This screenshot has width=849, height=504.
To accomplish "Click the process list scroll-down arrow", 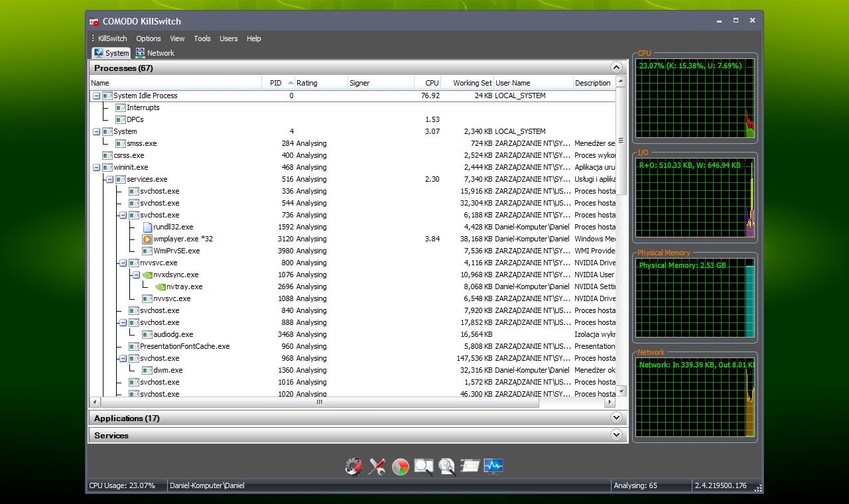I will tap(621, 391).
